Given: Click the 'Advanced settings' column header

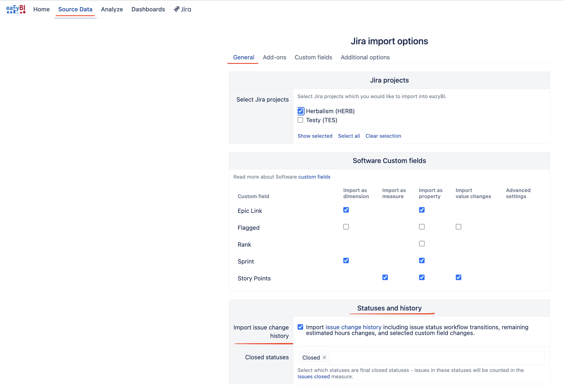Looking at the screenshot, I should coord(518,193).
